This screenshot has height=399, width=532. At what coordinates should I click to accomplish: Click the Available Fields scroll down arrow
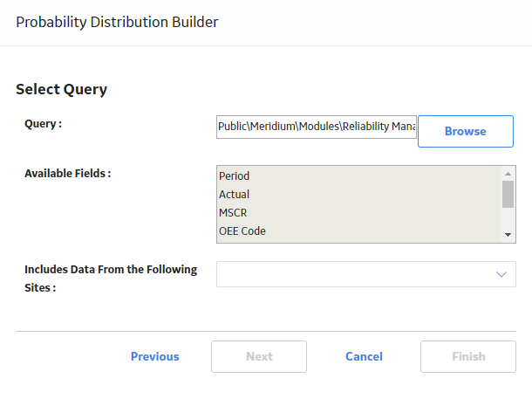(x=508, y=235)
